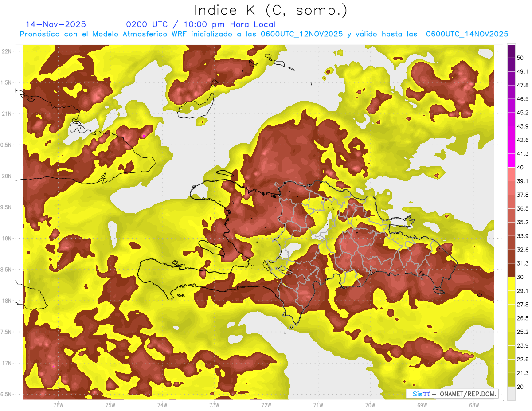Click legend value '43.9'
The image size is (532, 411).
[523, 126]
